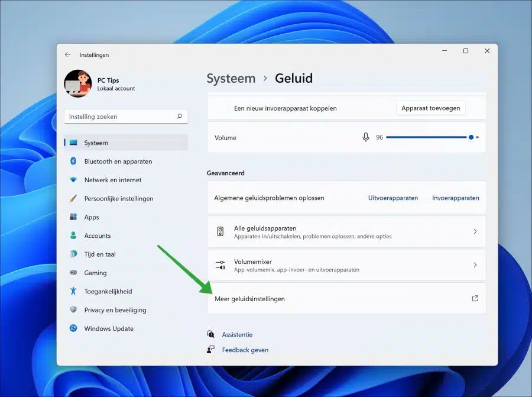
Task: Click the Lokaal account label
Action: pos(116,88)
